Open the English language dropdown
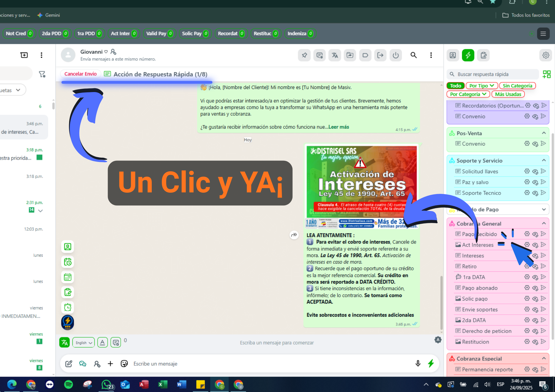 [83, 342]
